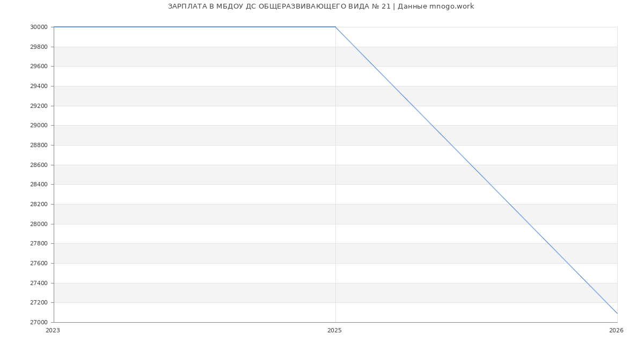Select the 28200 y-axis label
Screen dimensions: 644x349
coord(39,205)
